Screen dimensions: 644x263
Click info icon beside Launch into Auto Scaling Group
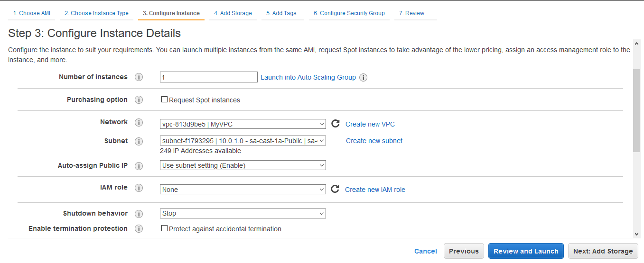coord(364,78)
